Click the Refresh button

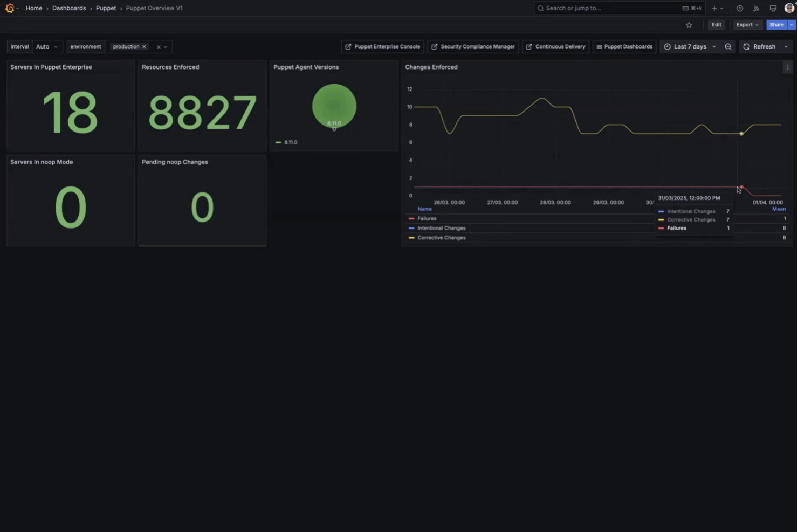pyautogui.click(x=759, y=47)
